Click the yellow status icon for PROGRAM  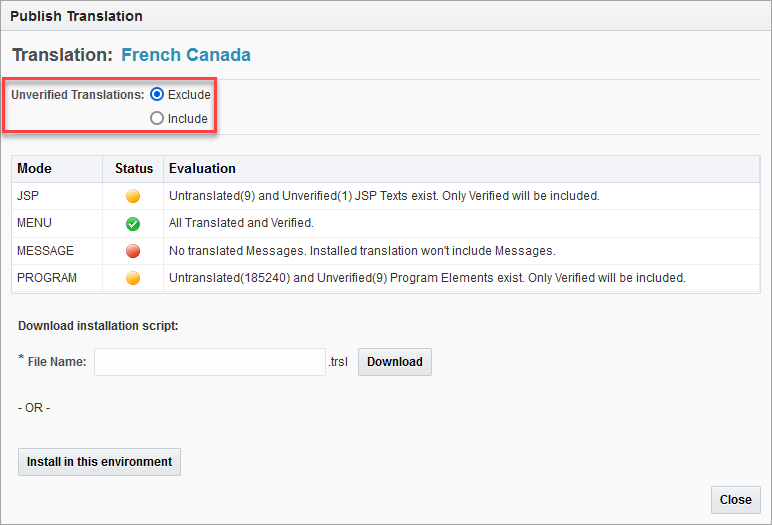133,278
